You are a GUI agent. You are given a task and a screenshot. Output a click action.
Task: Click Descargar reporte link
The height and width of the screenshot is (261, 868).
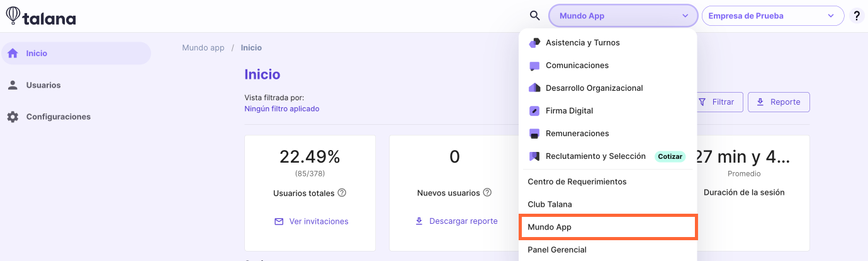pos(463,221)
